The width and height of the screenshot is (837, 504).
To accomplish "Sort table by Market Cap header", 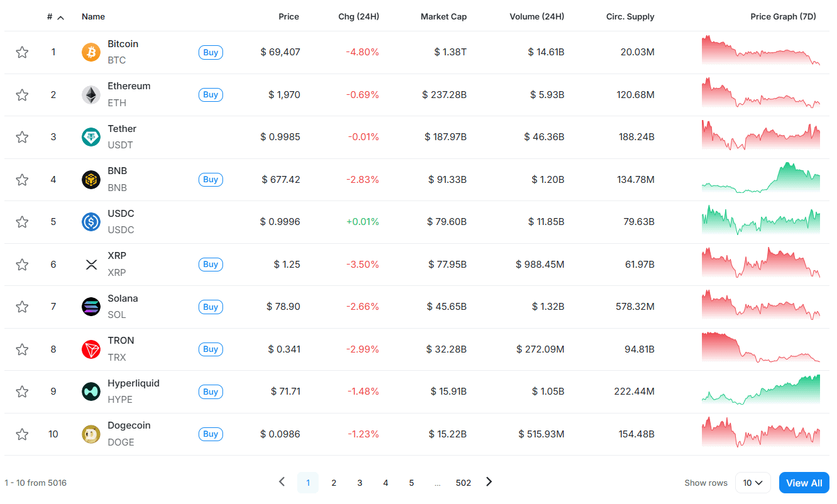I will click(x=444, y=17).
